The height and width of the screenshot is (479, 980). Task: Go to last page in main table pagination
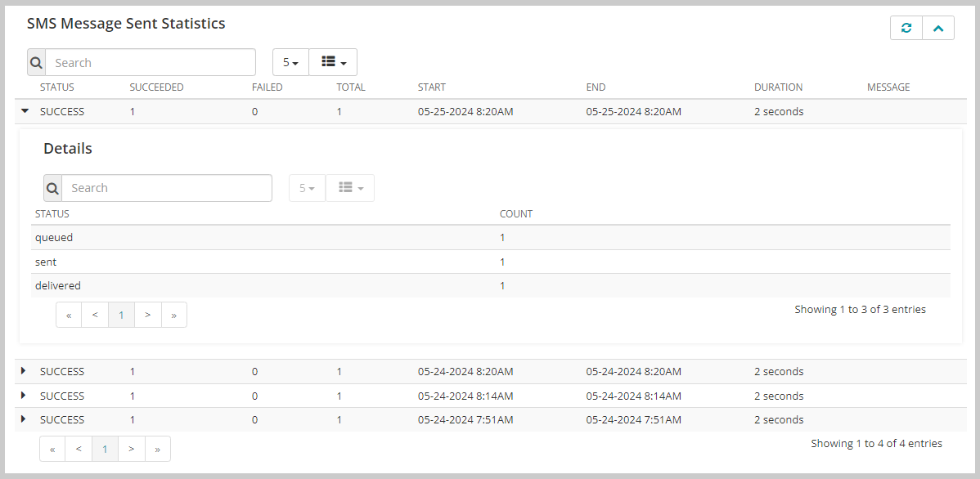coord(158,449)
